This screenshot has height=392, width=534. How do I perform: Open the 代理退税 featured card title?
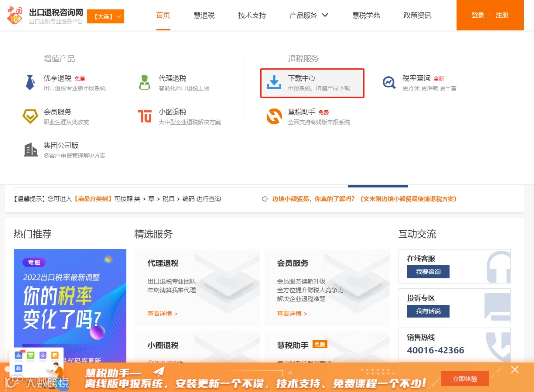pyautogui.click(x=163, y=263)
